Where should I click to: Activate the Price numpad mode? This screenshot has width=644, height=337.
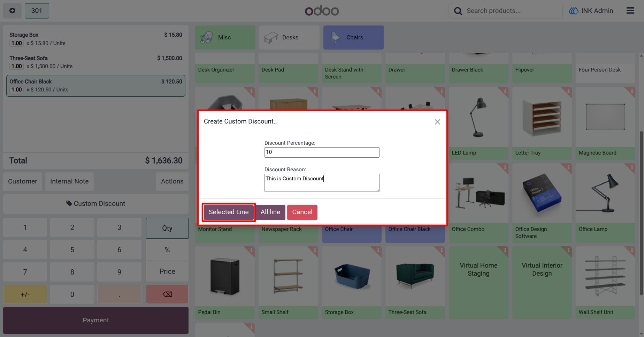tap(167, 271)
